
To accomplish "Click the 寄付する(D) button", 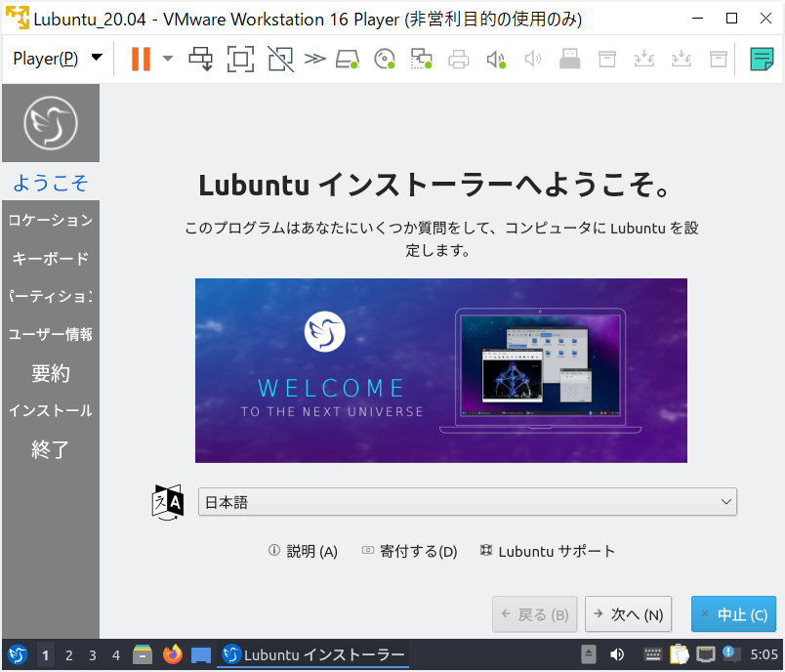I will click(x=409, y=551).
